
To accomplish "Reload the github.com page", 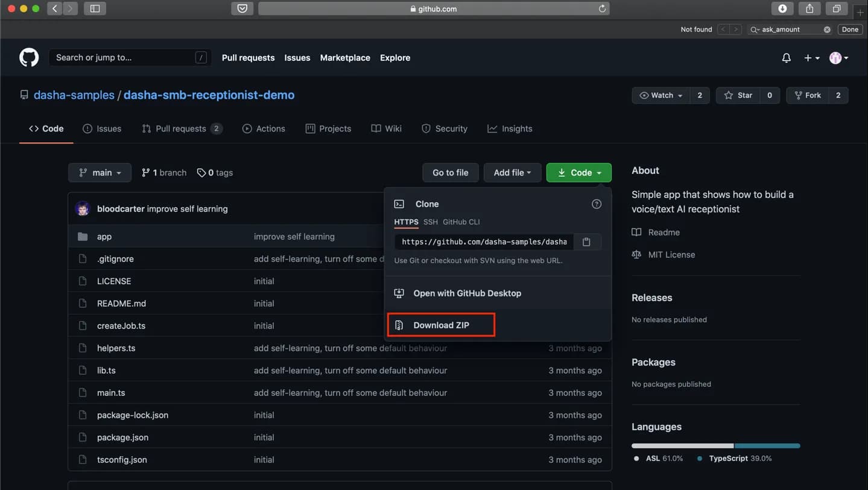I will [x=602, y=8].
